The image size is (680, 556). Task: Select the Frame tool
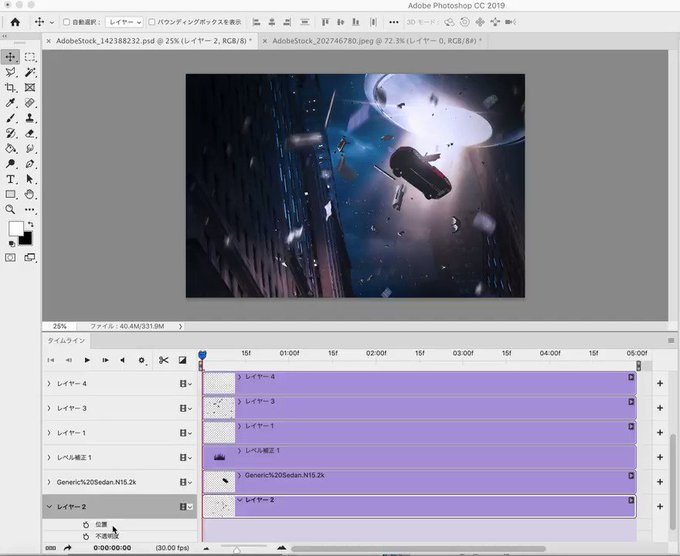click(29, 88)
